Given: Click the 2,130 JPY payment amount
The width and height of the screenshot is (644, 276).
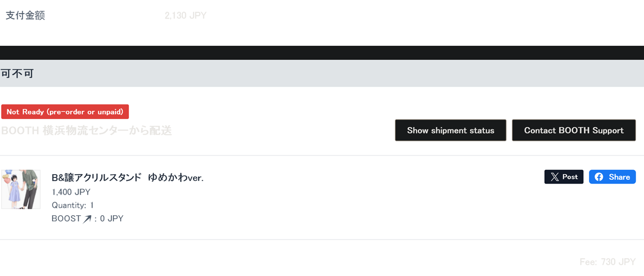Looking at the screenshot, I should coord(185,16).
